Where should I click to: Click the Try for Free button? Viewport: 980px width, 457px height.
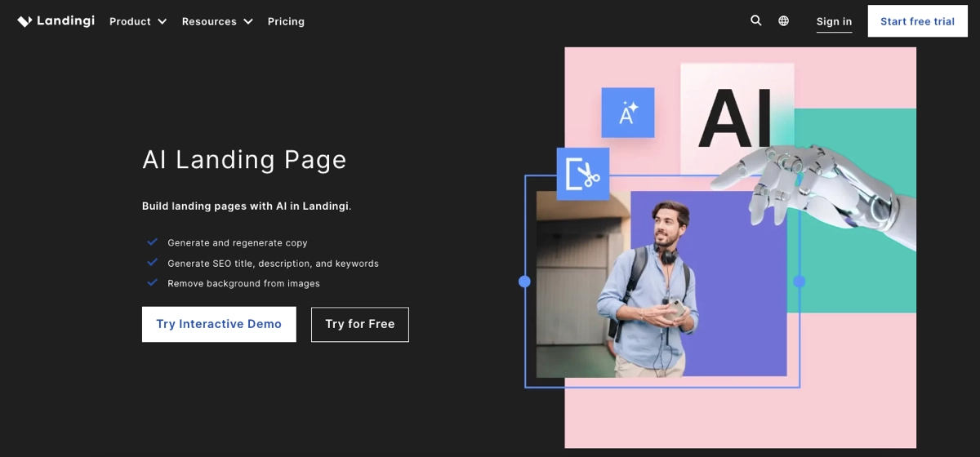[x=359, y=324]
